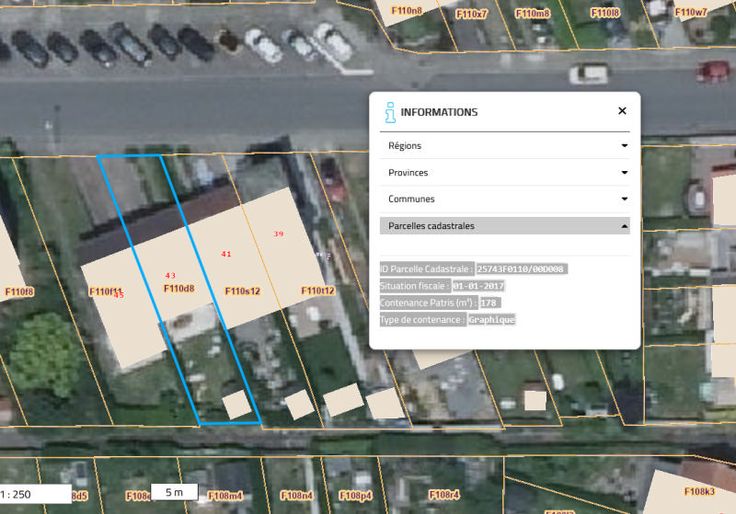Image resolution: width=736 pixels, height=514 pixels.
Task: Click the scale field 1 : 250
Action: pos(35,494)
